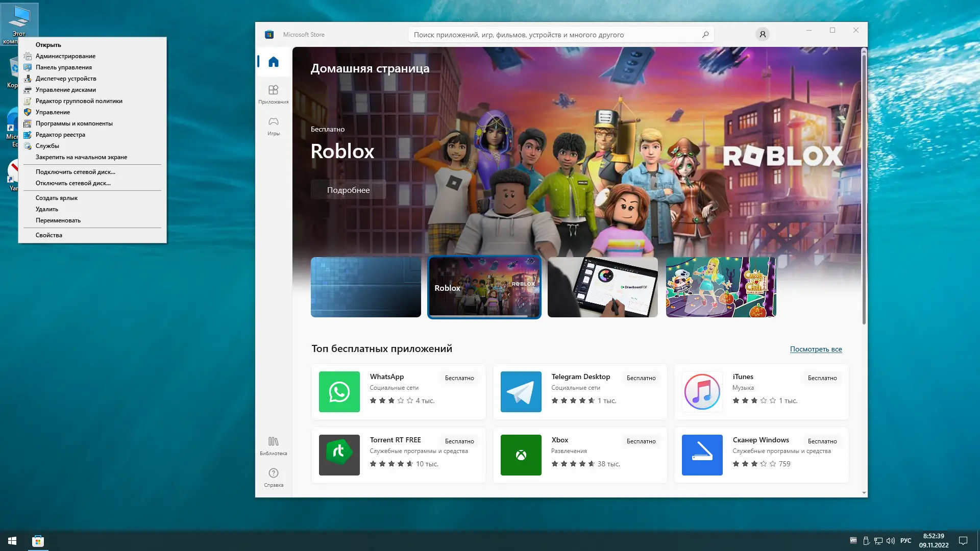Open the Игры (Games) sidebar section
The width and height of the screenshot is (980, 551).
(274, 126)
